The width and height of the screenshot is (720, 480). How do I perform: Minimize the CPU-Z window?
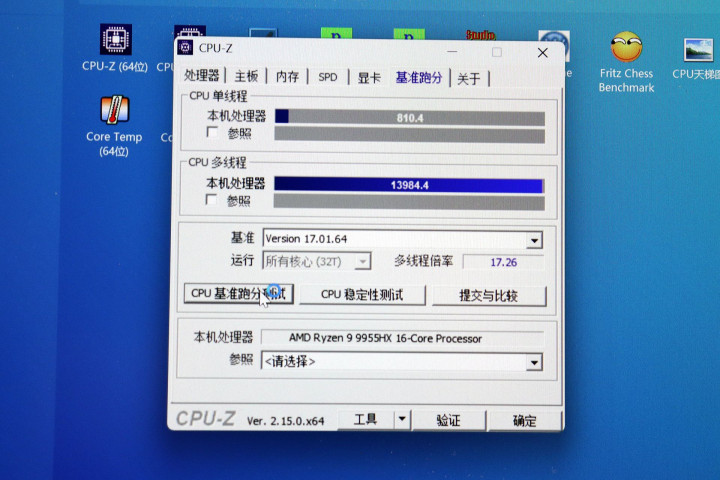click(452, 52)
